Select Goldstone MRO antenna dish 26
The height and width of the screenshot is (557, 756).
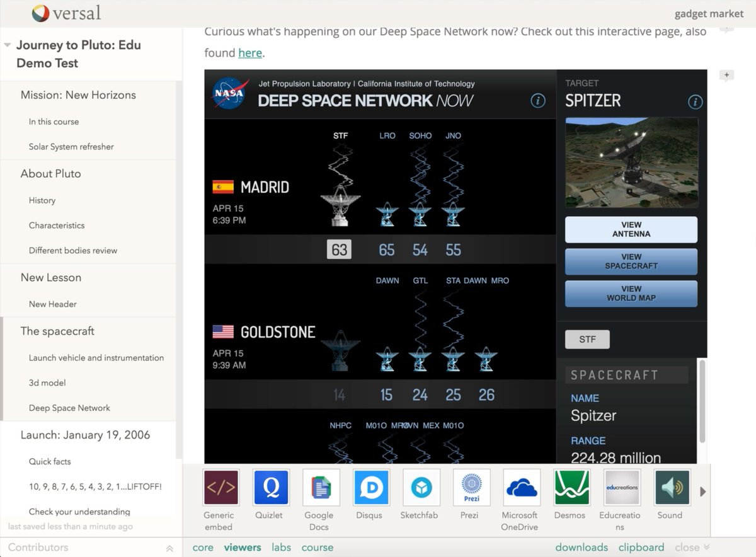(x=486, y=359)
